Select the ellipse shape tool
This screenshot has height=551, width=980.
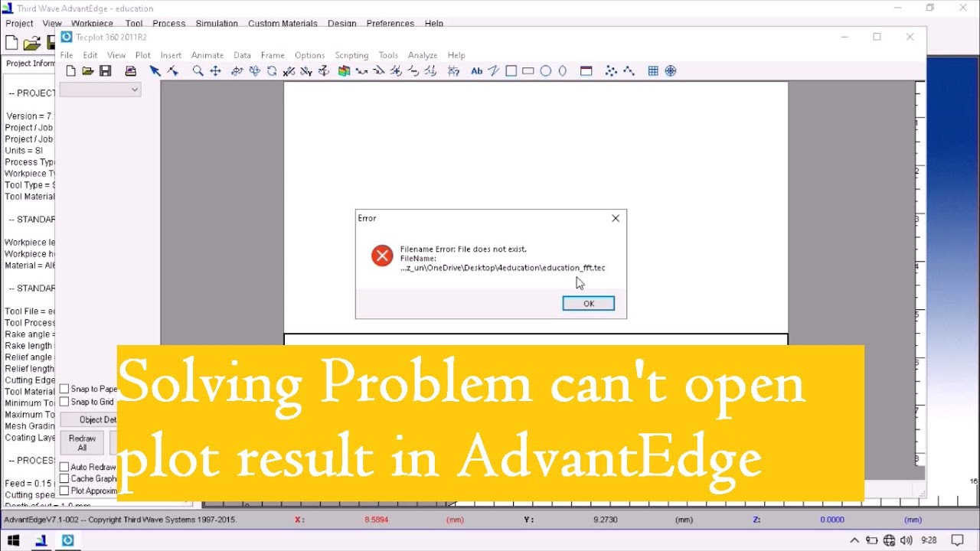point(563,71)
